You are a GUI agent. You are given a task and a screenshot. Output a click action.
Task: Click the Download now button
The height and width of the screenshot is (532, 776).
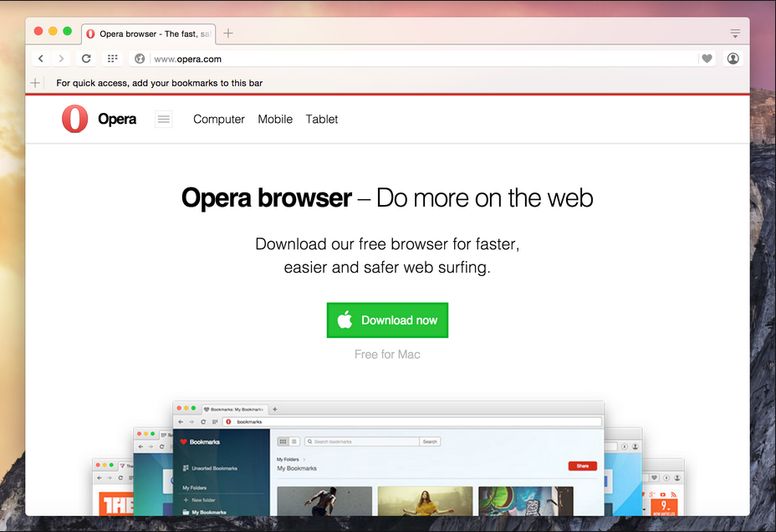(387, 320)
